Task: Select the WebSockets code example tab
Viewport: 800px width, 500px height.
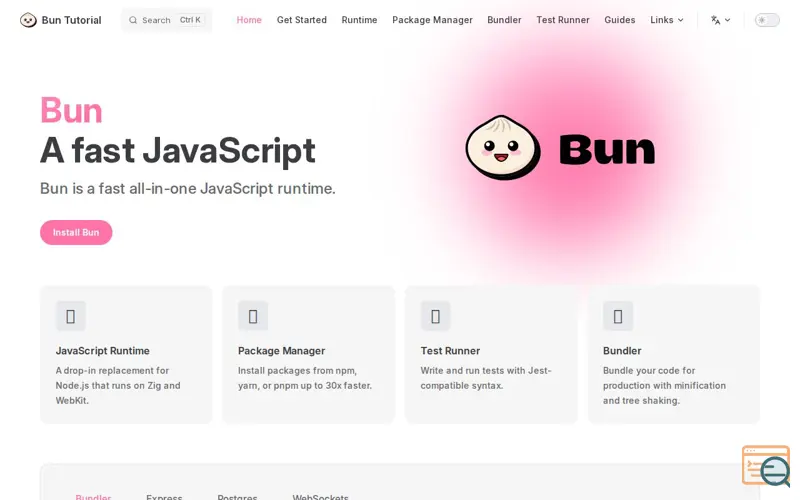Action: [x=320, y=496]
